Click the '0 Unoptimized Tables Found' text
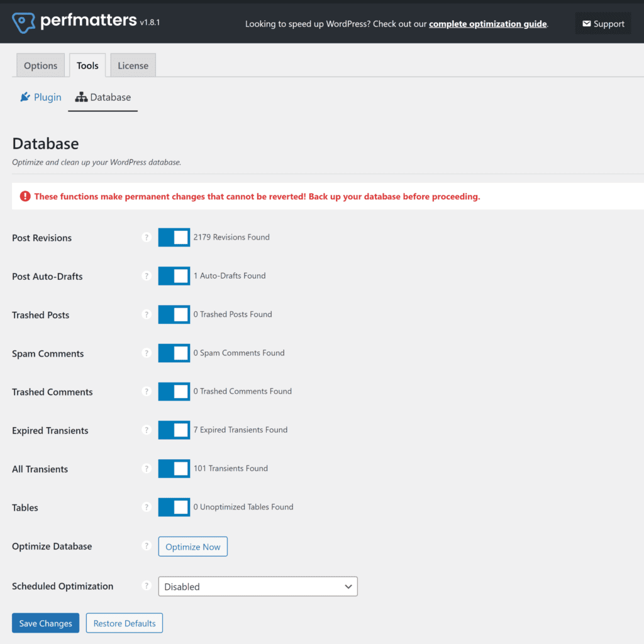Viewport: 644px width, 644px height. coord(243,507)
